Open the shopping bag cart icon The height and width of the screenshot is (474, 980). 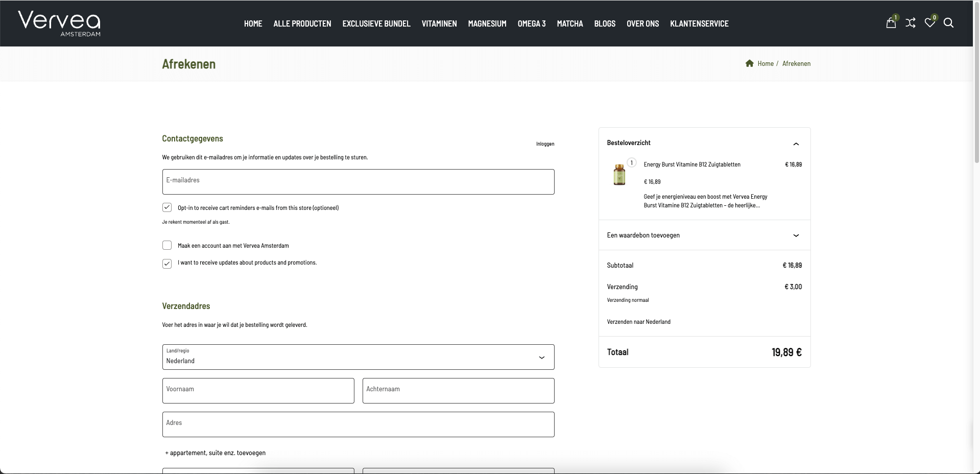891,23
